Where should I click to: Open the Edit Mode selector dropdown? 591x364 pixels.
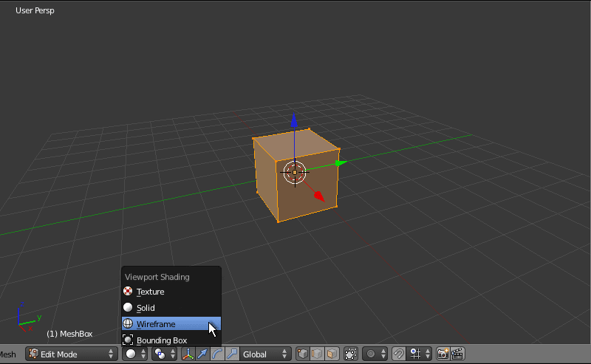tap(70, 354)
